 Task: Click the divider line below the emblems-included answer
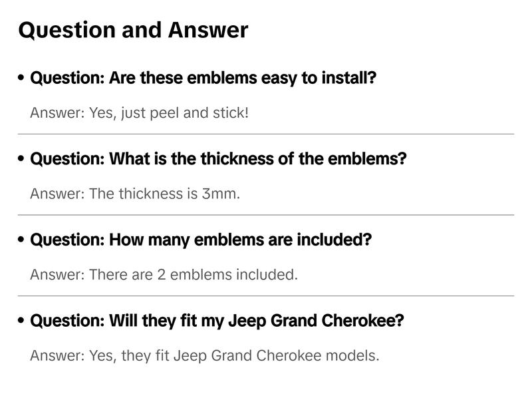pyautogui.click(x=266, y=296)
